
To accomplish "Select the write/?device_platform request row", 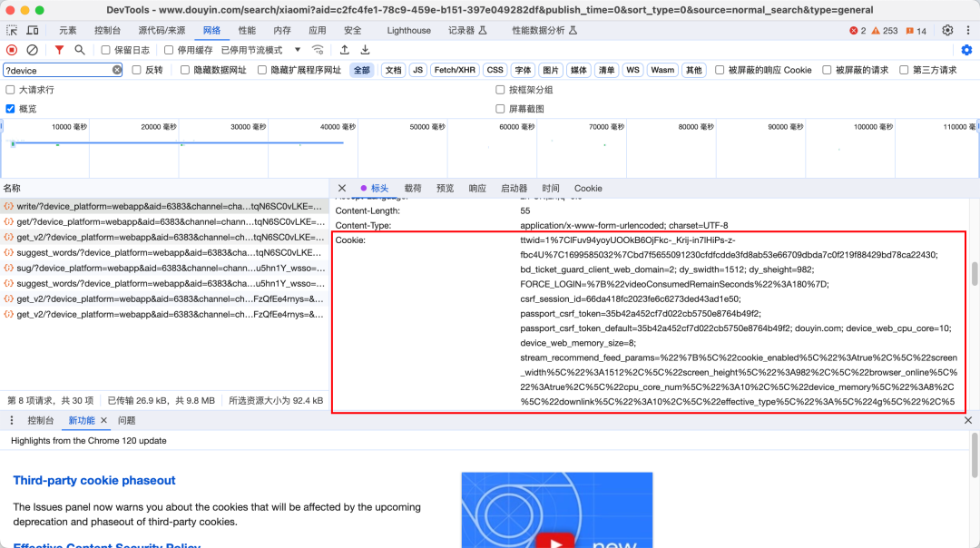I will [x=163, y=206].
